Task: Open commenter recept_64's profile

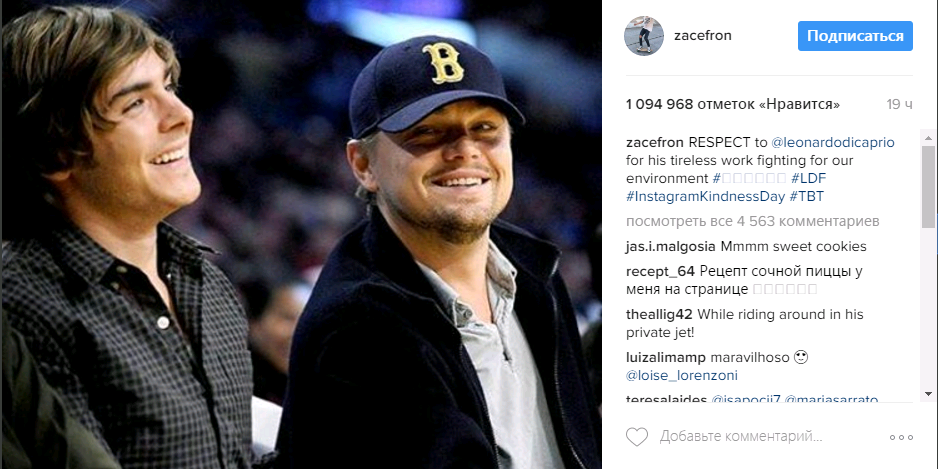Action: [x=660, y=271]
